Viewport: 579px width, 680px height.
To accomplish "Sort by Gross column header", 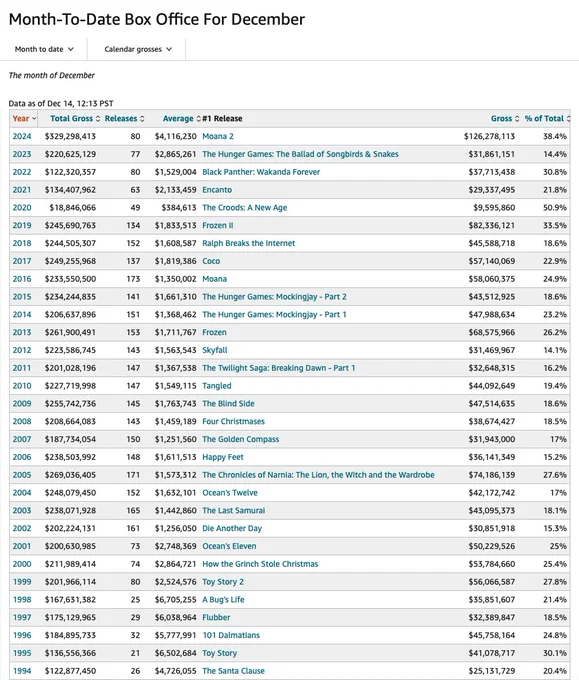I will (505, 118).
